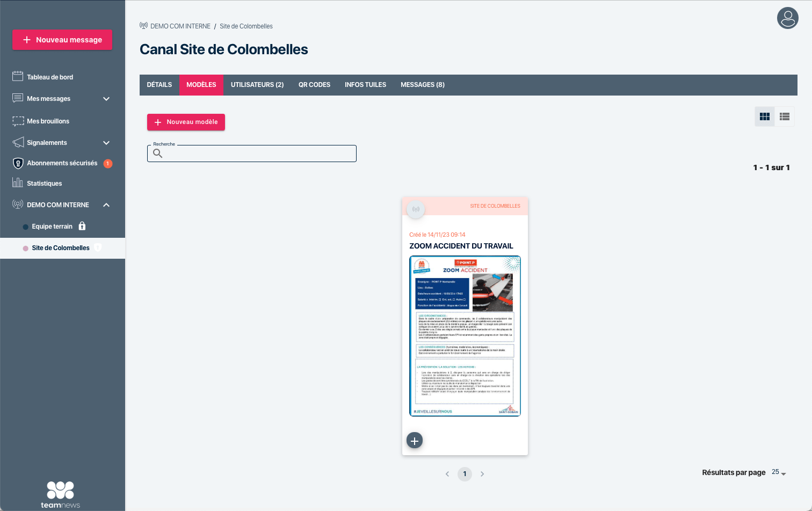Click the plus icon on the model card
This screenshot has width=812, height=511.
tap(415, 441)
